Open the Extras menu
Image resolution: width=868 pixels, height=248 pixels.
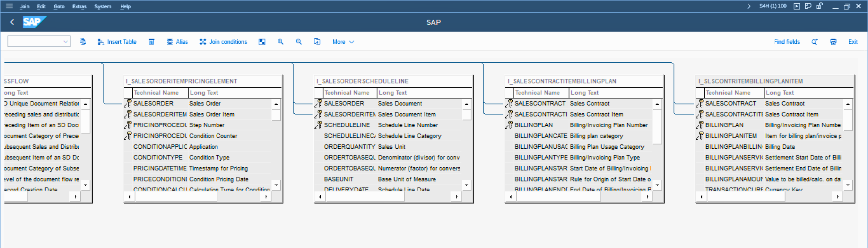(79, 6)
